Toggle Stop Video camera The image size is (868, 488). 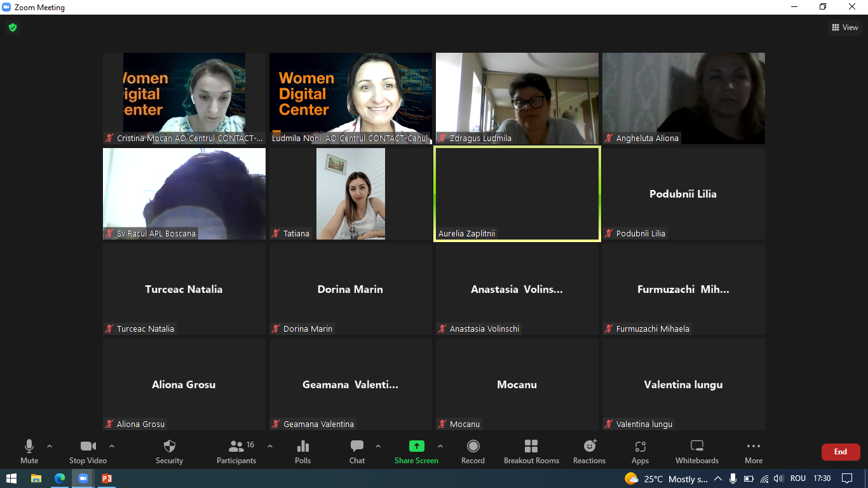(88, 447)
